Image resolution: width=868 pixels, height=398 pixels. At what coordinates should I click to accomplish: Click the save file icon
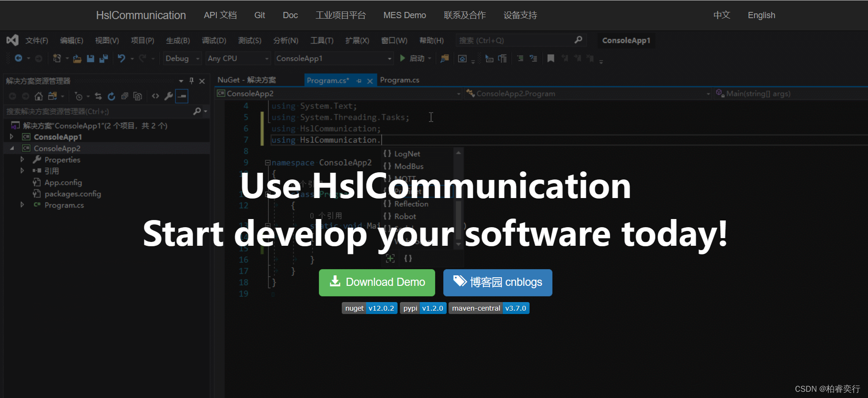(x=90, y=59)
